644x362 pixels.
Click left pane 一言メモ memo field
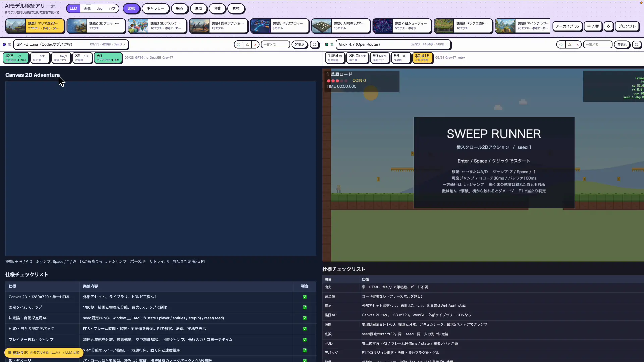tap(275, 44)
